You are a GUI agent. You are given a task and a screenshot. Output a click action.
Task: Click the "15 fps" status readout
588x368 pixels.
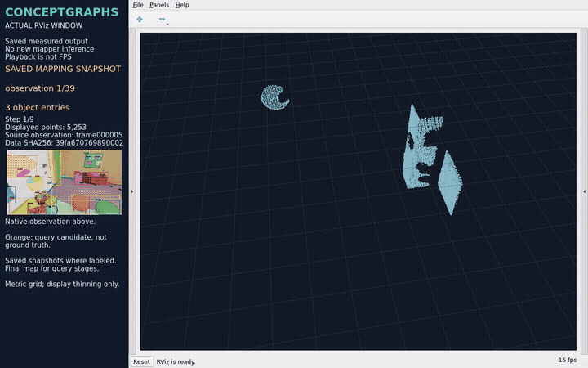pyautogui.click(x=568, y=360)
